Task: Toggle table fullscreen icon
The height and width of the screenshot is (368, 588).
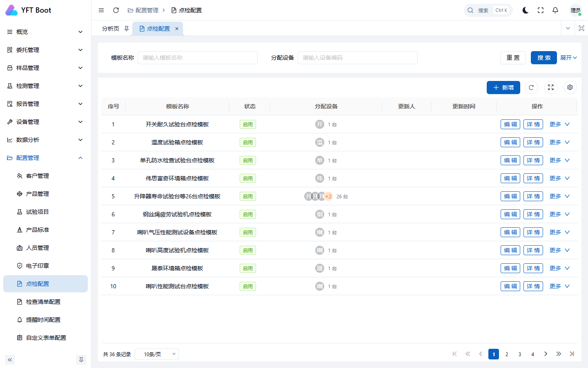Action: [551, 88]
